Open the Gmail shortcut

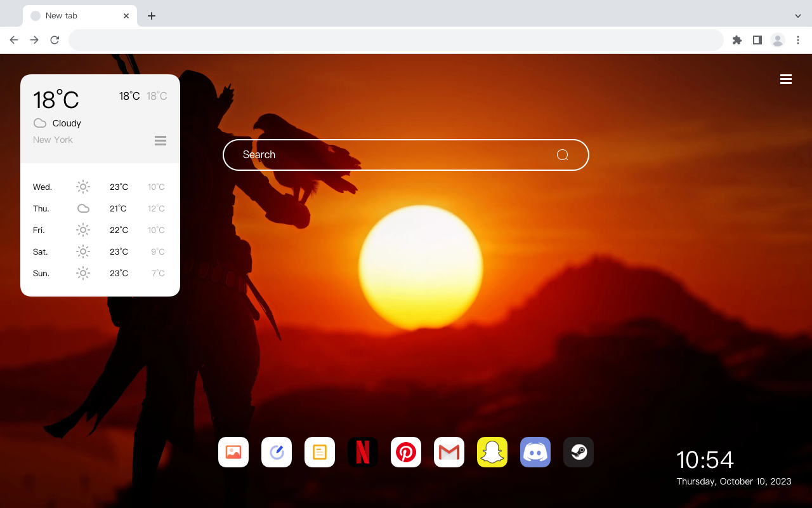tap(449, 452)
